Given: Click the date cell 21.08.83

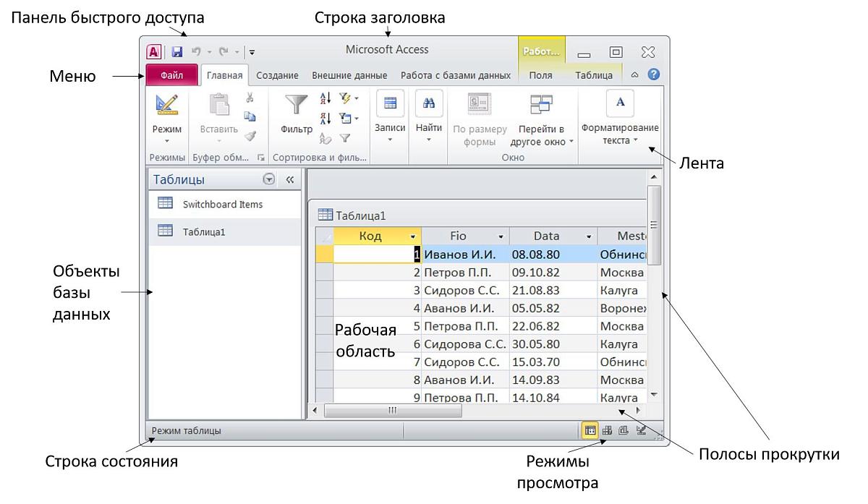Looking at the screenshot, I should tap(553, 290).
